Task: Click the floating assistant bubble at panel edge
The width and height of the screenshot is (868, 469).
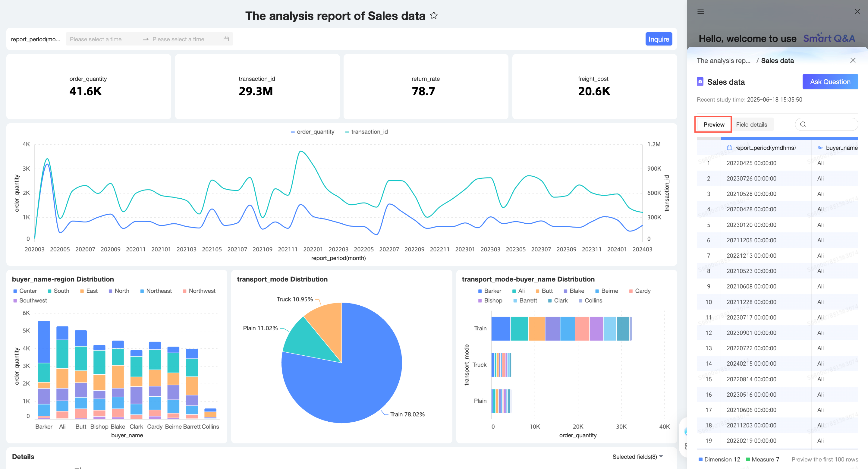Action: 686,431
